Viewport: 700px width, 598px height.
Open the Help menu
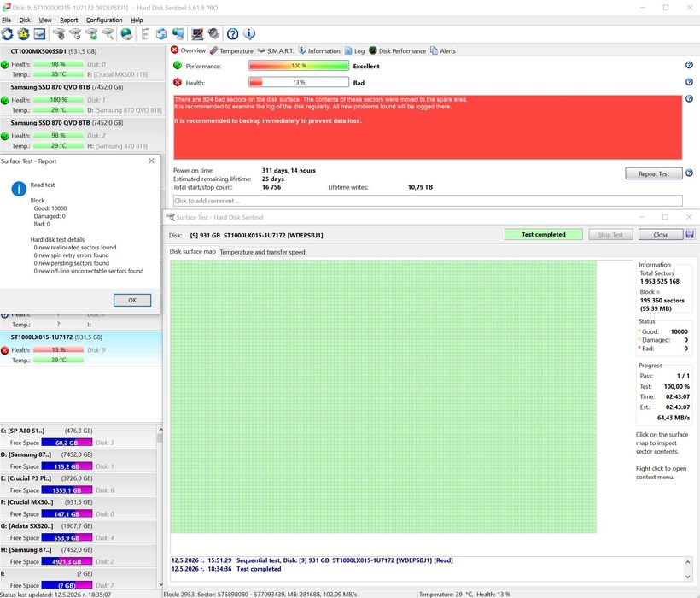137,21
